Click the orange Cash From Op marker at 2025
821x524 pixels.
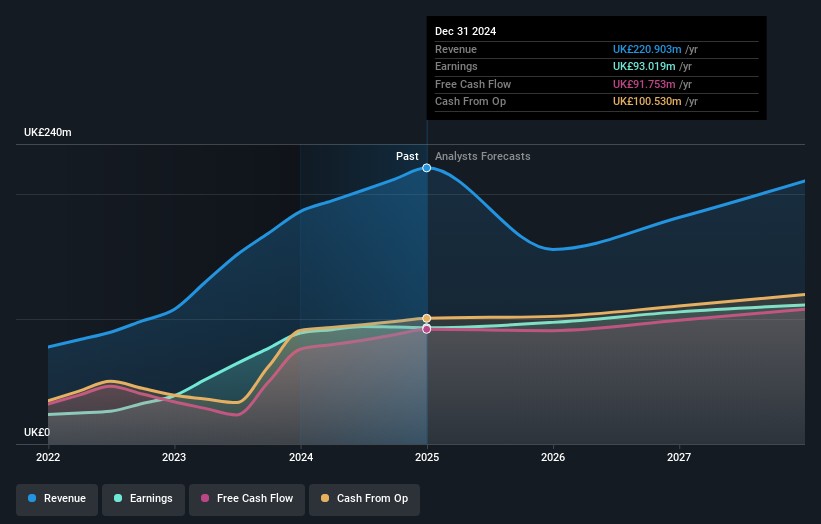point(427,318)
